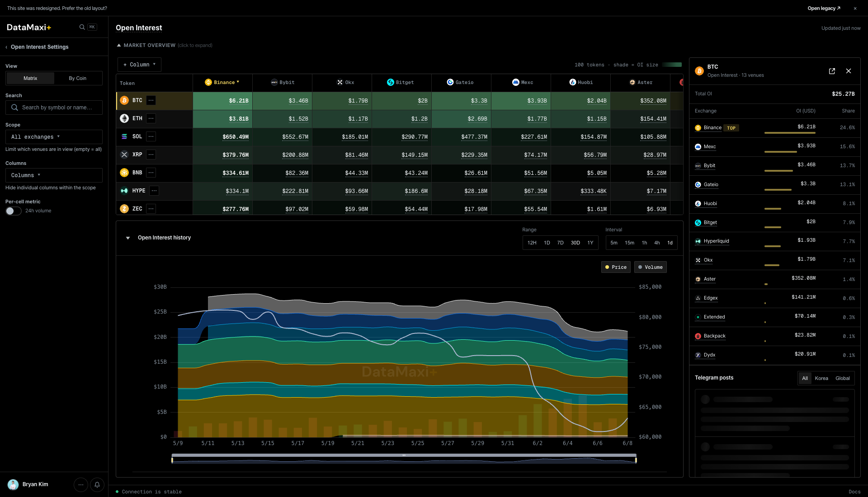Open the legacy site layout link

point(824,8)
